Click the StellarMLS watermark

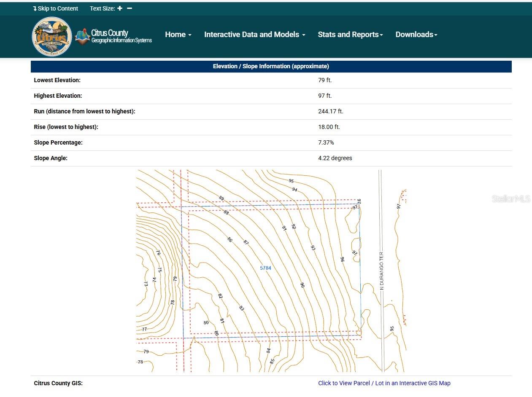510,199
